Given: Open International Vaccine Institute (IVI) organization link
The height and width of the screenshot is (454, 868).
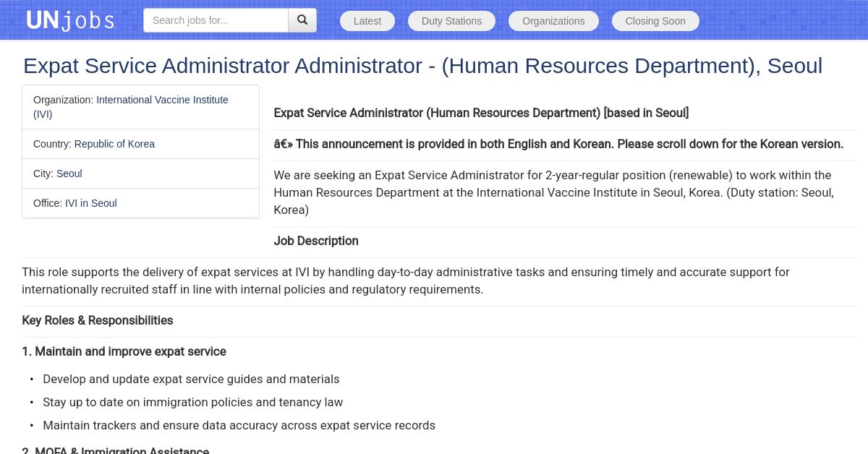Looking at the screenshot, I should click(x=131, y=107).
